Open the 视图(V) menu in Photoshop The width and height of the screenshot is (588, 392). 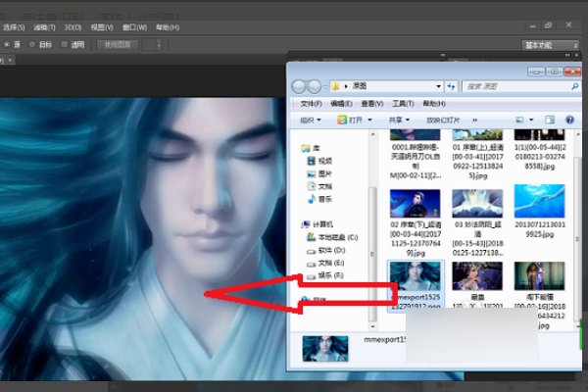click(x=102, y=27)
